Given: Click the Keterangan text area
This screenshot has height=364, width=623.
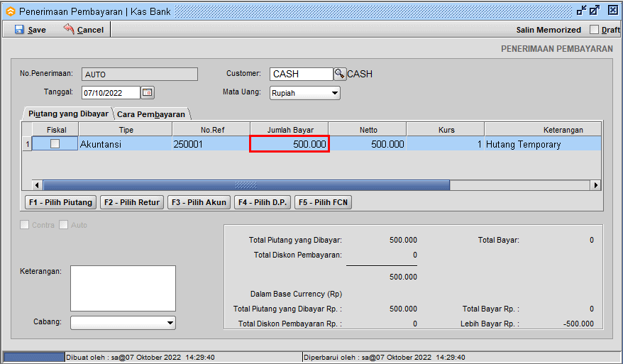Looking at the screenshot, I should (123, 288).
